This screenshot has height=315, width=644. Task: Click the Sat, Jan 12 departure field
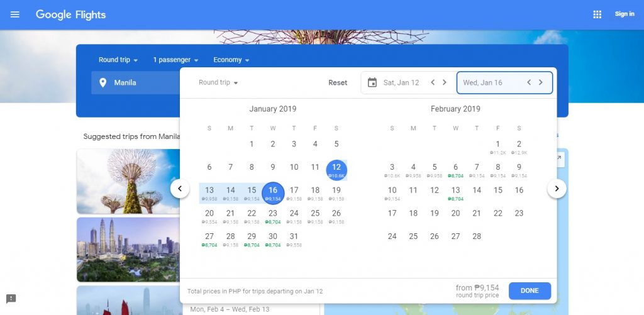[401, 82]
